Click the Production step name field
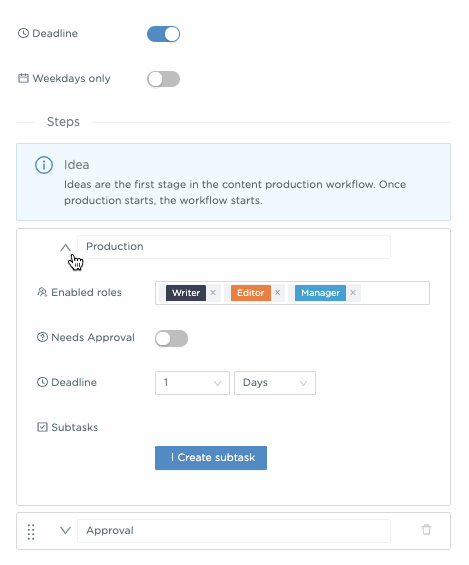469x565 pixels. pos(234,247)
